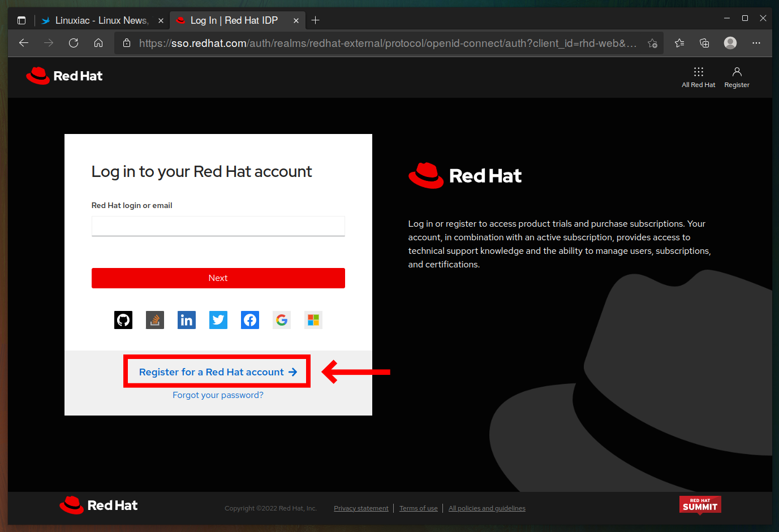The width and height of the screenshot is (779, 532).
Task: Open a new browser tab with plus button
Action: pyautogui.click(x=316, y=20)
